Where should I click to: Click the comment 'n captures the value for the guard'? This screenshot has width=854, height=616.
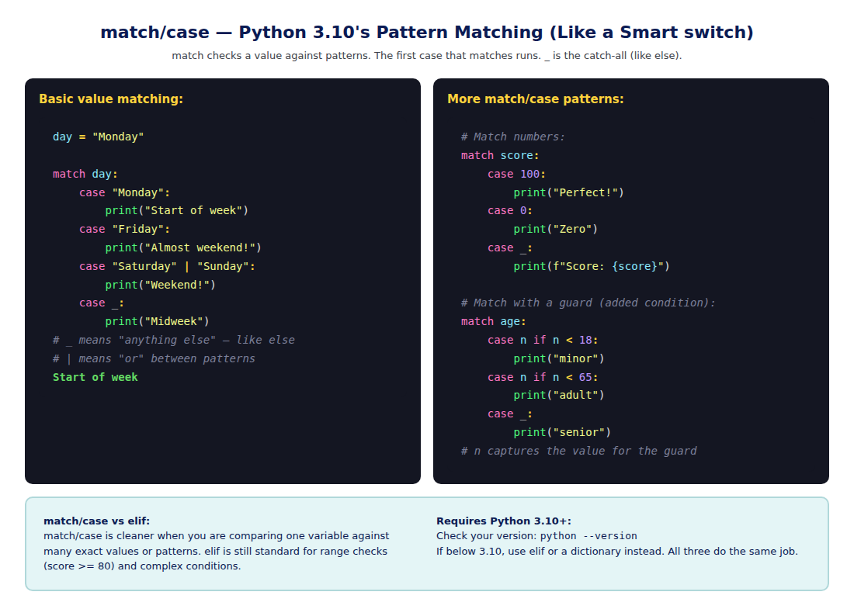point(579,451)
